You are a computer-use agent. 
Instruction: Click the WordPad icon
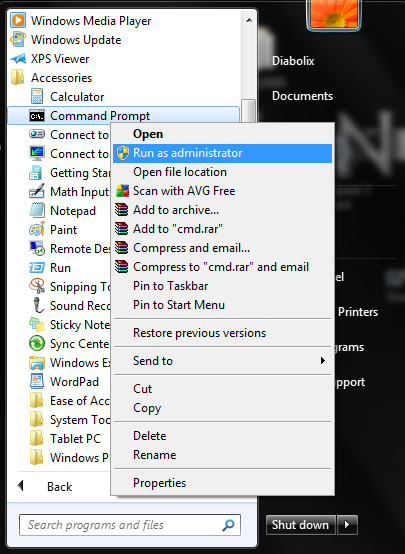point(37,382)
